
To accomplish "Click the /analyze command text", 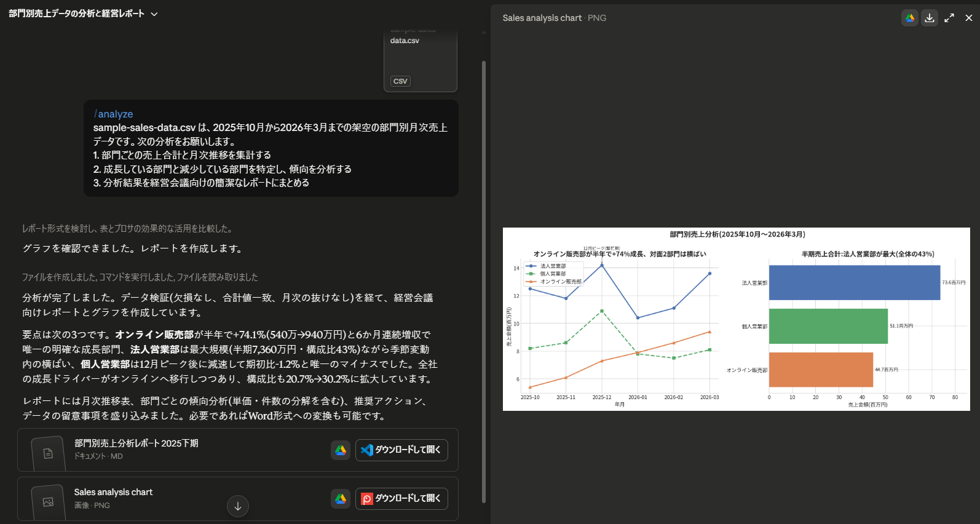I will pos(114,114).
